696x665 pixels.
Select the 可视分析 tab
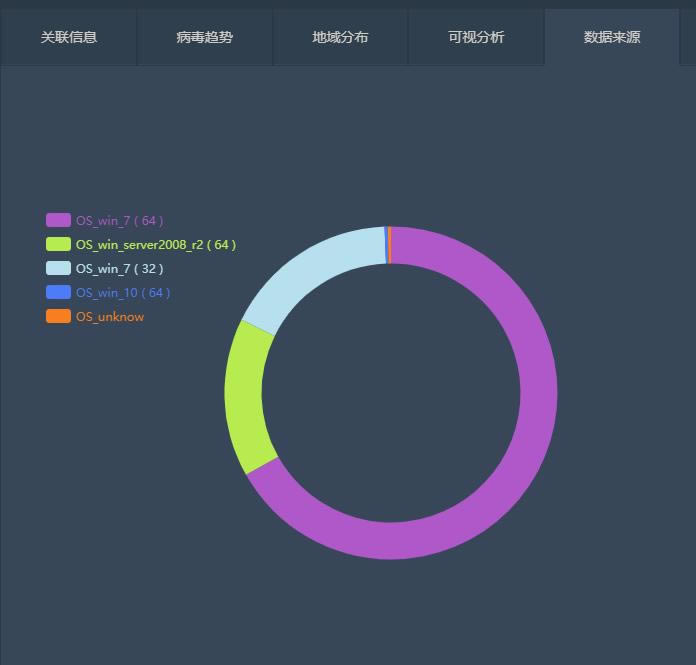click(x=476, y=37)
